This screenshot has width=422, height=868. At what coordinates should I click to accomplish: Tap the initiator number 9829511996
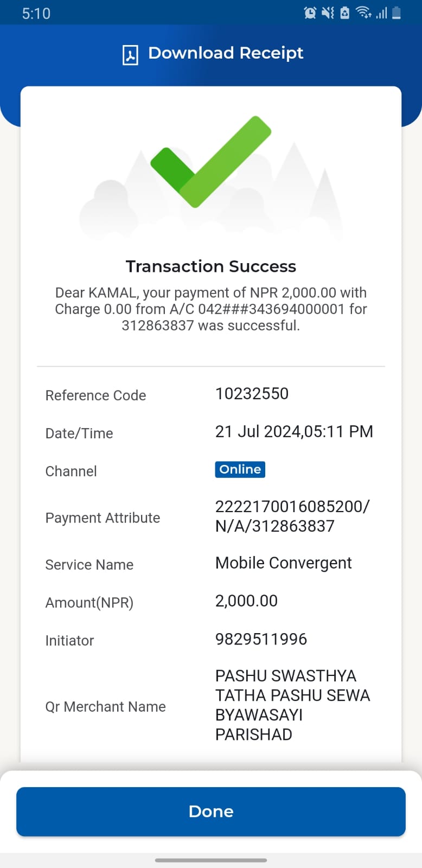click(261, 639)
